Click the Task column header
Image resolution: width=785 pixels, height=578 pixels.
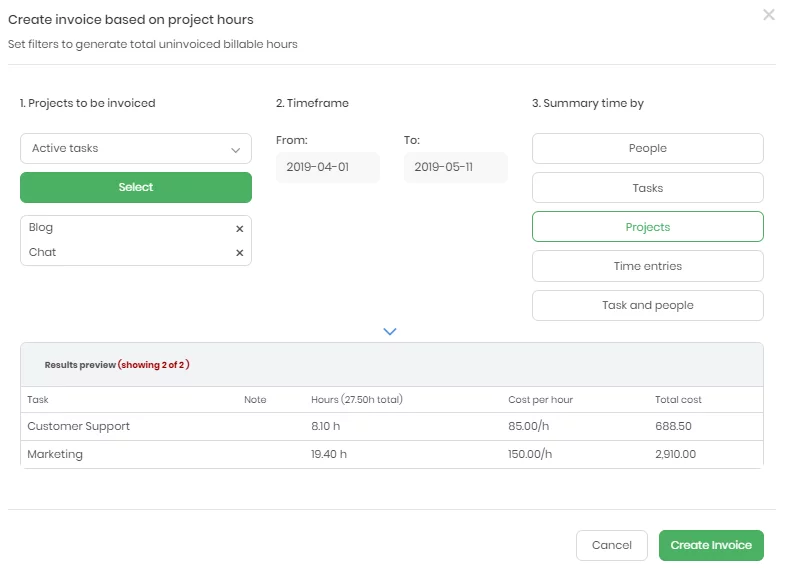[x=38, y=400]
